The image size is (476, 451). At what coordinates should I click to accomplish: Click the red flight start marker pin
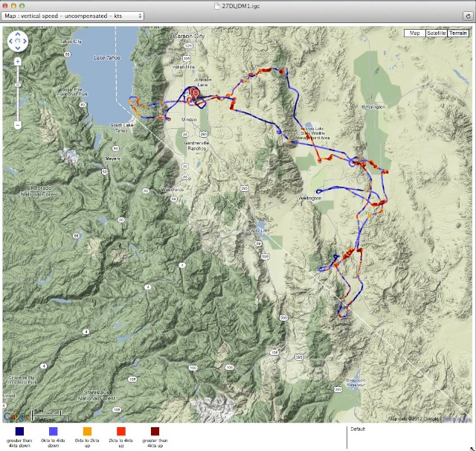click(194, 94)
